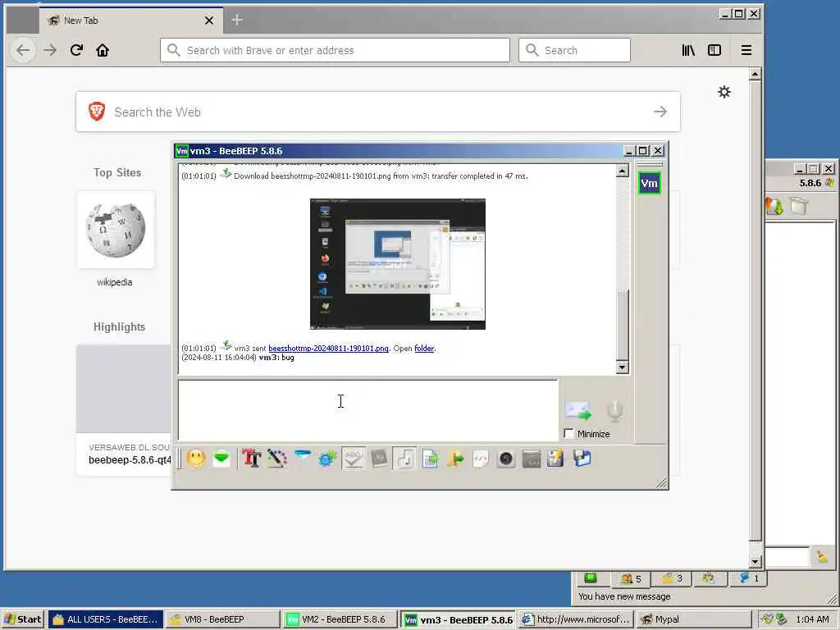Click the browser Back button
The image size is (840, 630).
pos(23,50)
